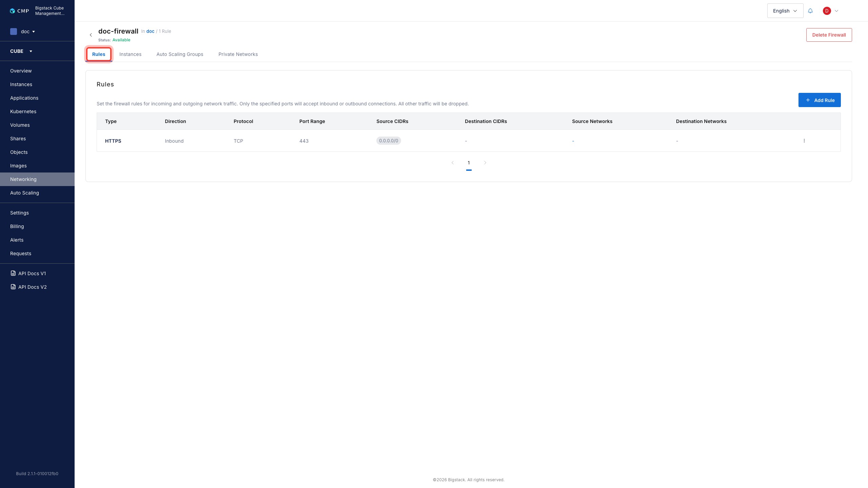The image size is (868, 488).
Task: Click the Source Networks column header
Action: coord(592,121)
